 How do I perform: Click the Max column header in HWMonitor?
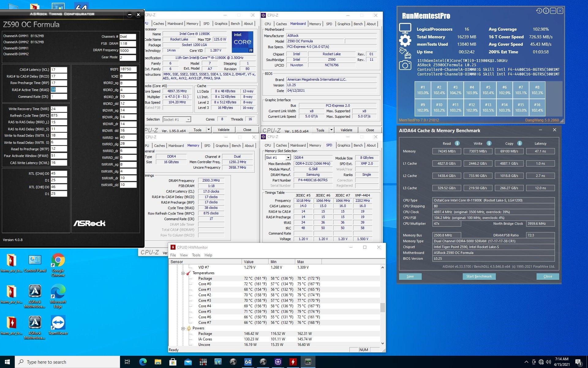[x=308, y=262]
